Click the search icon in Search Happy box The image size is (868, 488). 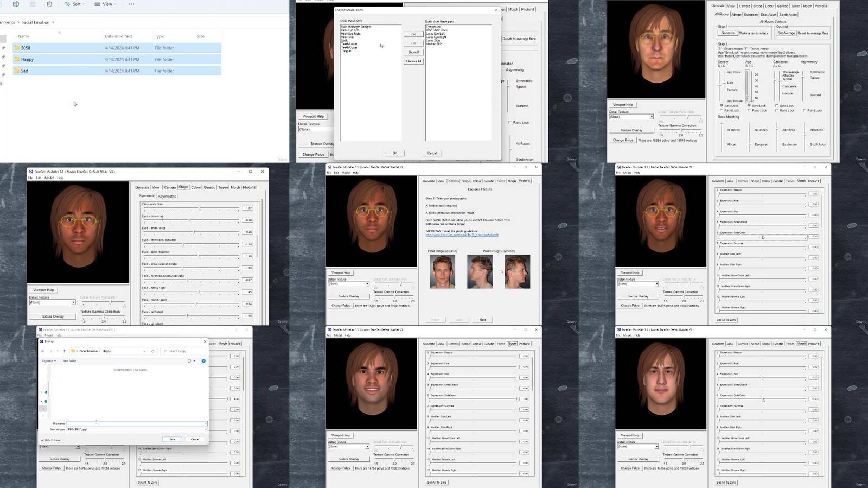(x=165, y=351)
